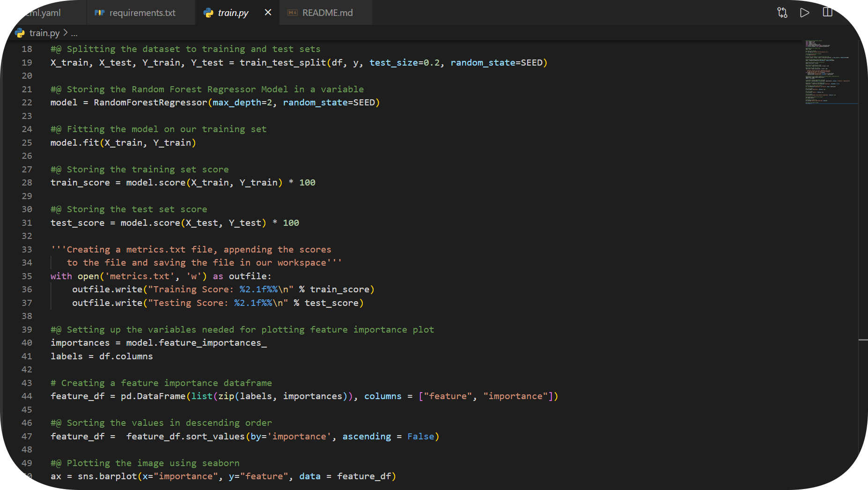Switch to the README.md tab
This screenshot has width=868, height=490.
(x=326, y=13)
